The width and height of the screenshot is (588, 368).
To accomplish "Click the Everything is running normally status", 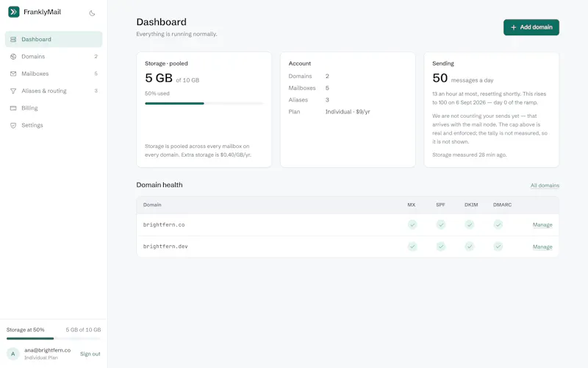I will pos(176,34).
